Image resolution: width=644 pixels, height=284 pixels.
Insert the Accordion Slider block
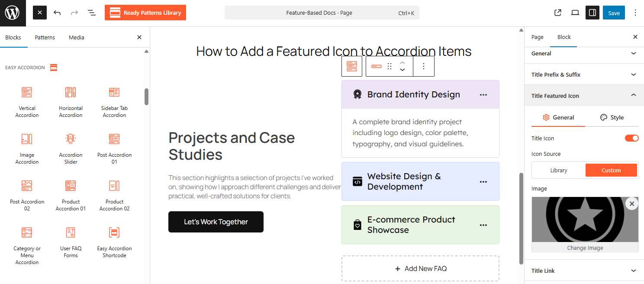(x=71, y=148)
